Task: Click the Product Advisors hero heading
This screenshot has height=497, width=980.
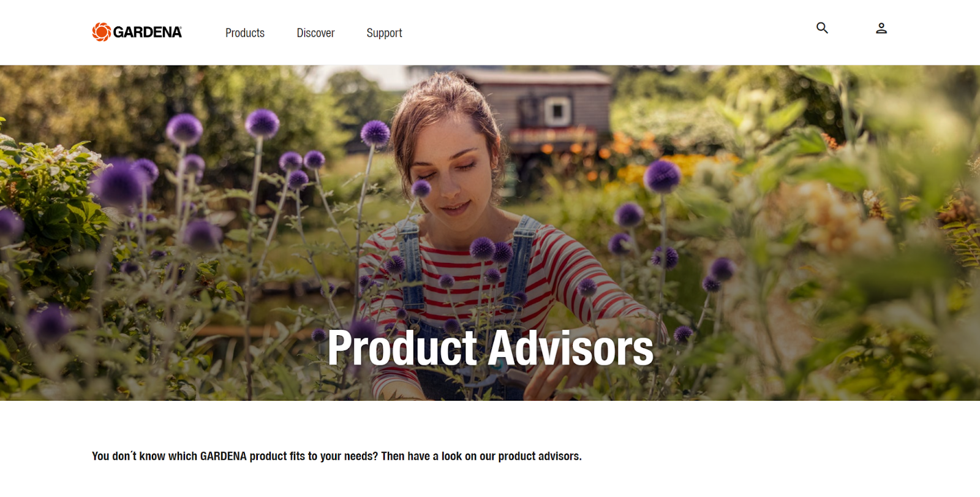Action: (x=491, y=348)
